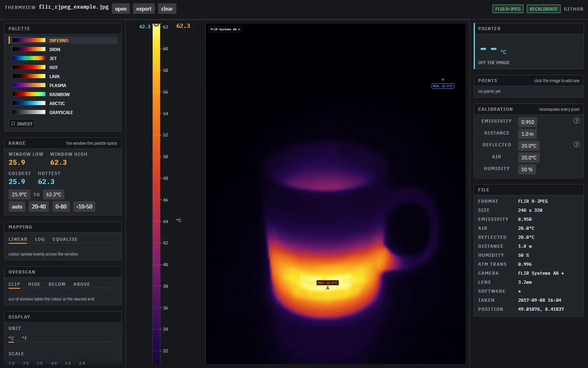Apply the 0-80 range preset
The width and height of the screenshot is (588, 368).
click(61, 206)
